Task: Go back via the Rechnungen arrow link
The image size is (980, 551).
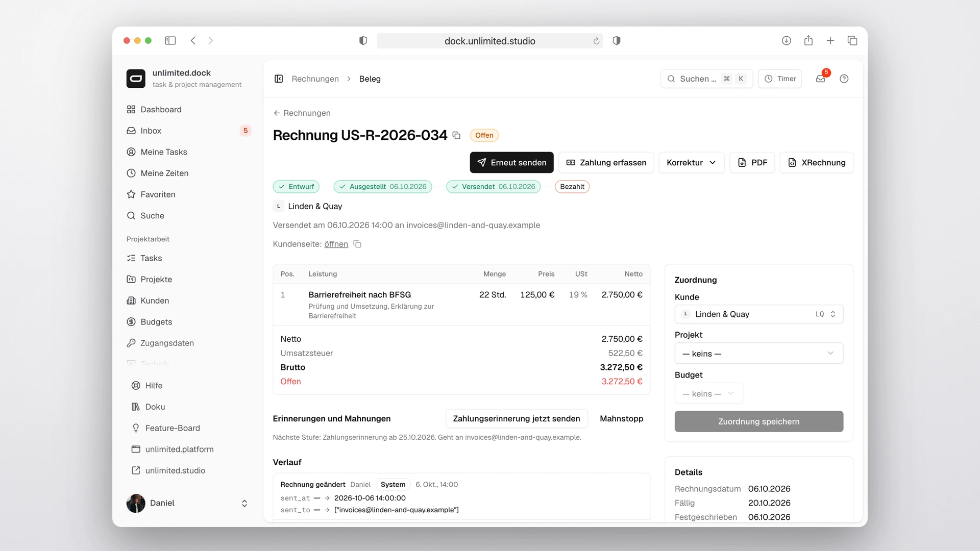Action: pyautogui.click(x=302, y=113)
